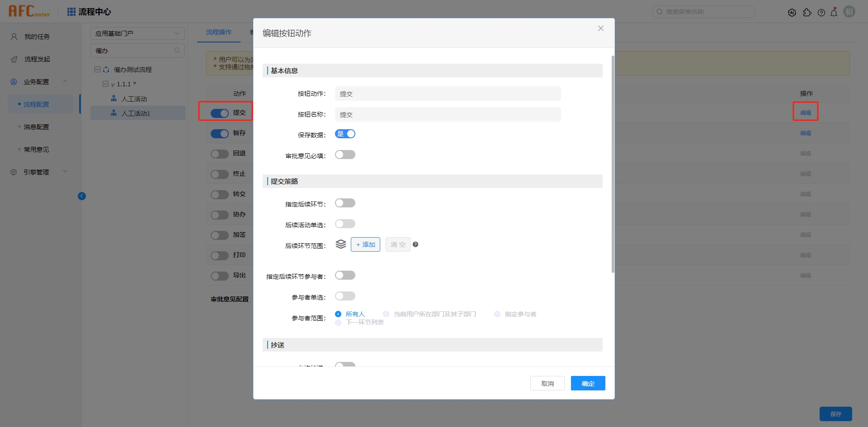Click the AI assistant icon in header
868x427 pixels.
(x=792, y=13)
